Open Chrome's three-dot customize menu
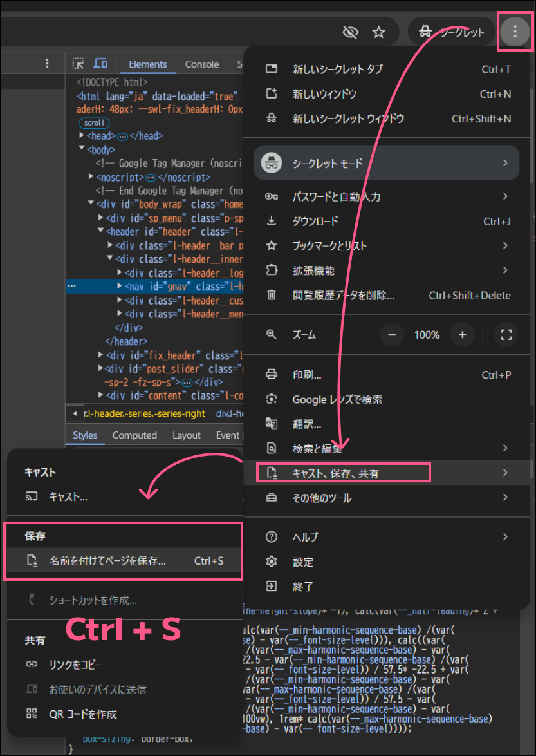The height and width of the screenshot is (756, 536). point(515,30)
